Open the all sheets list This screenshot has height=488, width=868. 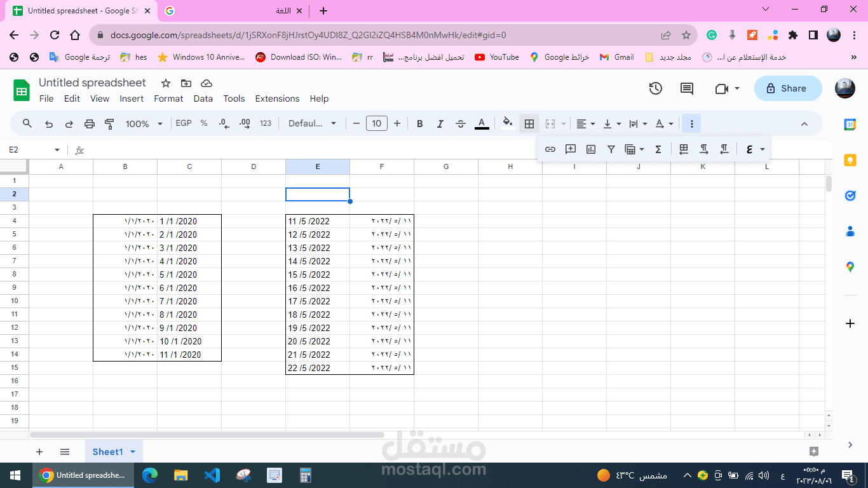click(65, 452)
